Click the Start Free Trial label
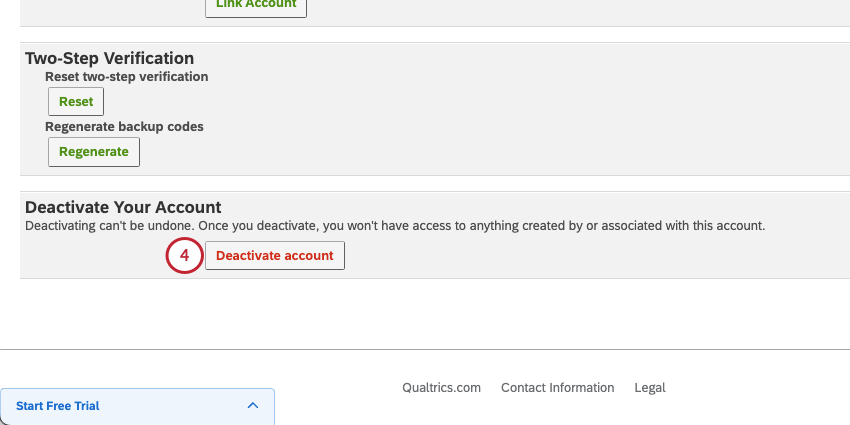The image size is (850, 425). (x=58, y=406)
